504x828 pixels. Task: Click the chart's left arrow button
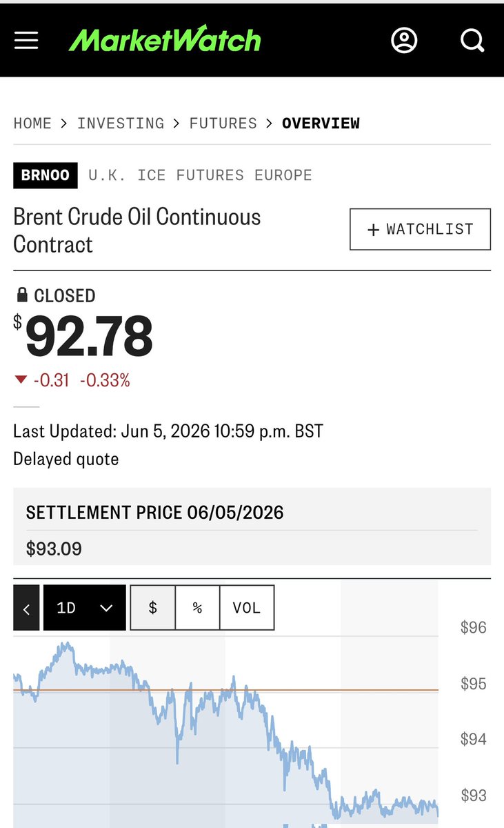pos(26,608)
